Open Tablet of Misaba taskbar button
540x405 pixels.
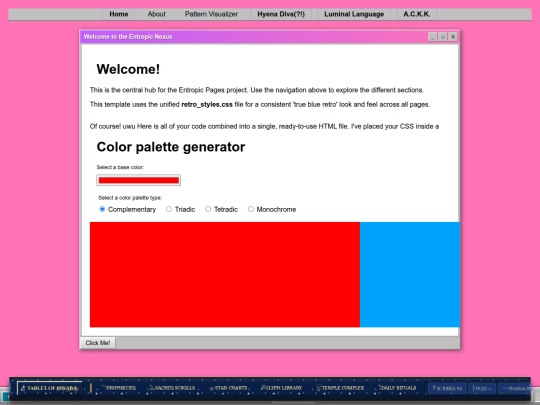pos(50,388)
